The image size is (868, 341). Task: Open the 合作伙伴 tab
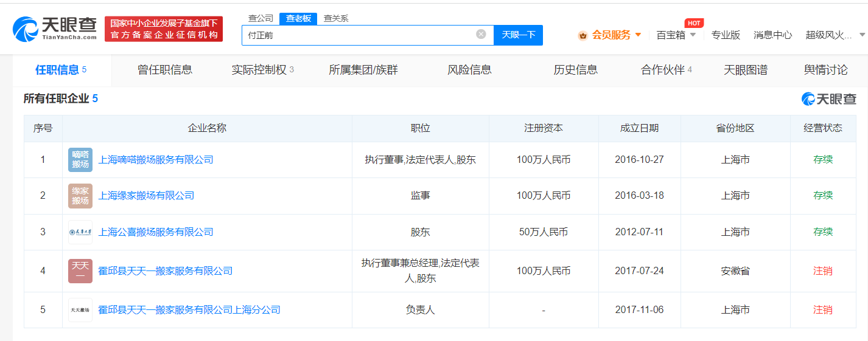[667, 70]
